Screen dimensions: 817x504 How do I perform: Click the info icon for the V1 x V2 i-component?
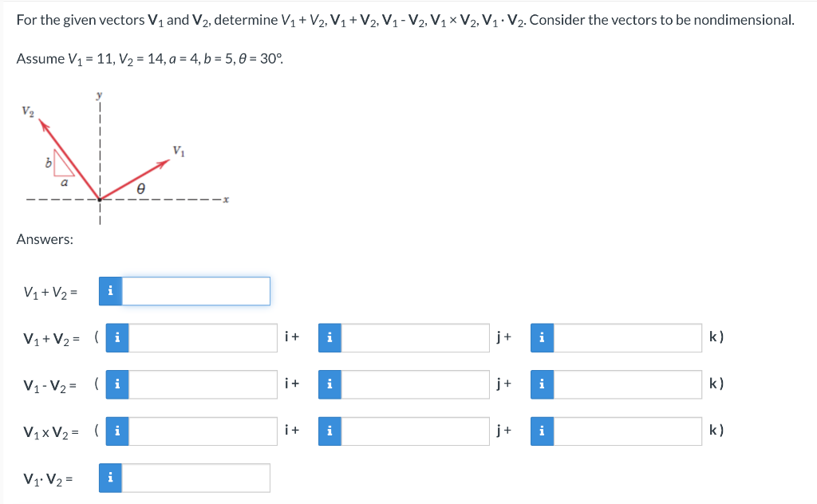(116, 431)
